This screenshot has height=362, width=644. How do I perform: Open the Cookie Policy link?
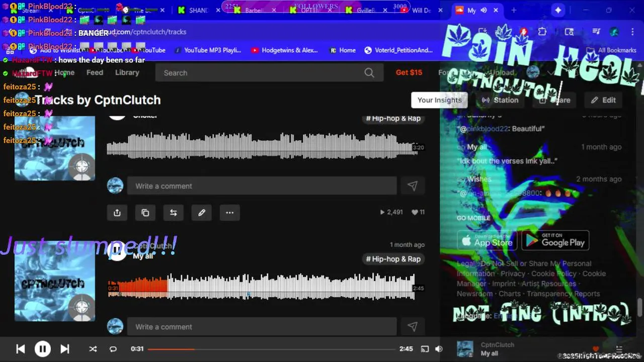tap(554, 274)
